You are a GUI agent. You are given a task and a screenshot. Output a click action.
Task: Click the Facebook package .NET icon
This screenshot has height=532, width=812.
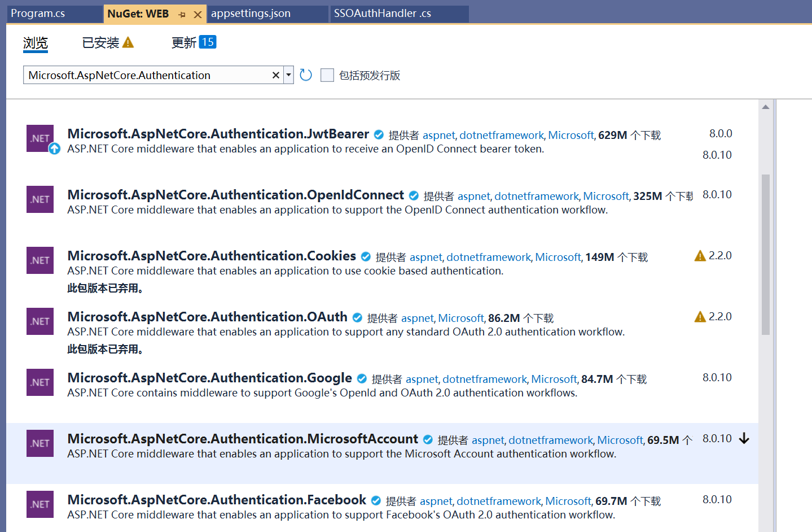[x=40, y=504]
